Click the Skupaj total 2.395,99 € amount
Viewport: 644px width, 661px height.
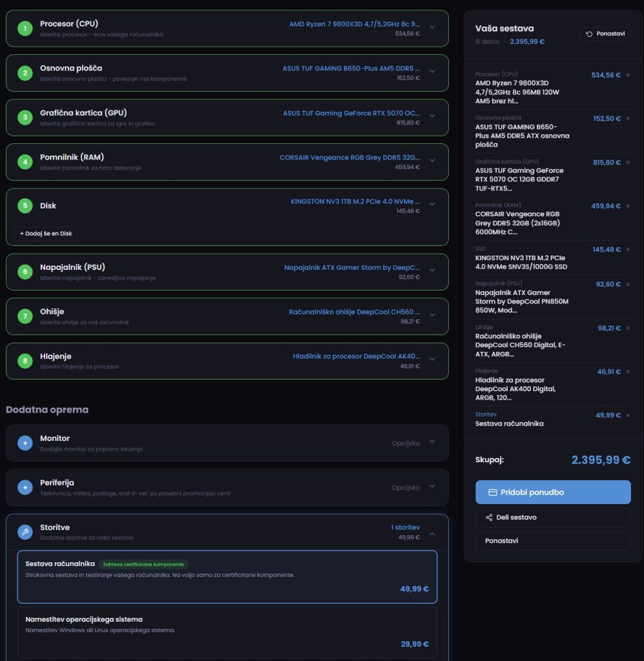(x=601, y=460)
